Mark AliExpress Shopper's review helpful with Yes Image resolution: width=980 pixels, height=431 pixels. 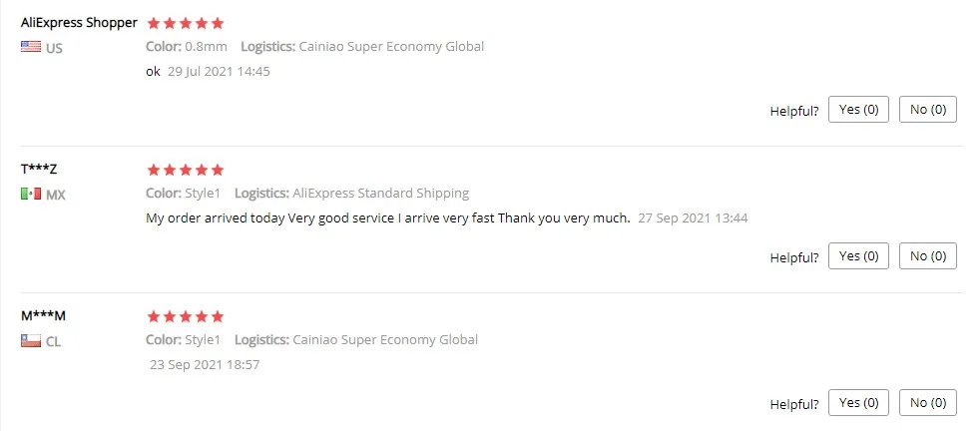pos(858,110)
